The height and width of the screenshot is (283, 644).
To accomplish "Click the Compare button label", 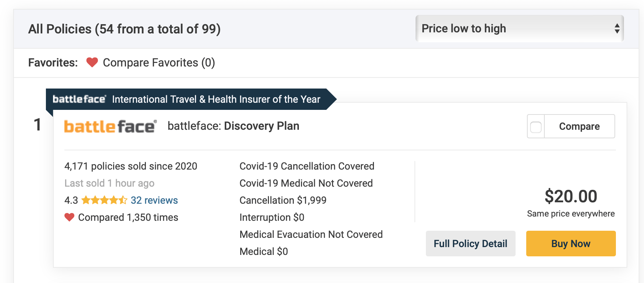I will click(579, 127).
